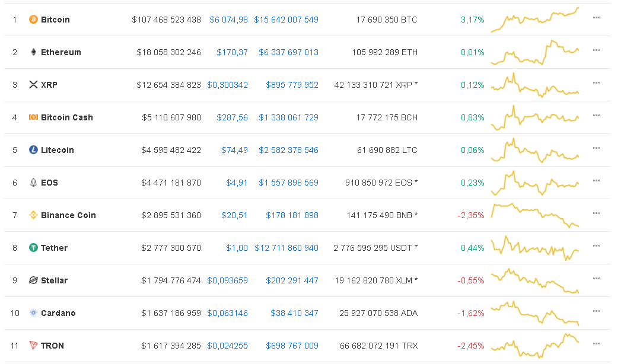Click the XRP logo icon
Image resolution: width=627 pixels, height=364 pixels.
[33, 85]
